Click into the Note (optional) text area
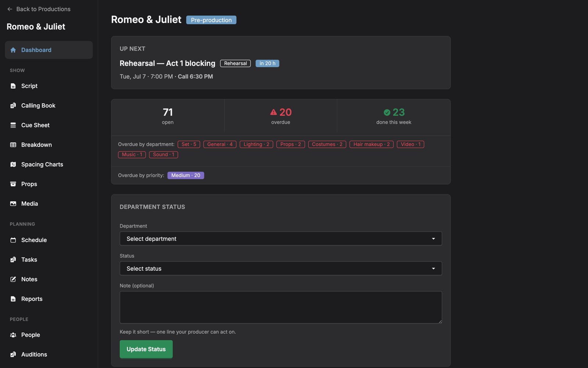 coord(281,307)
